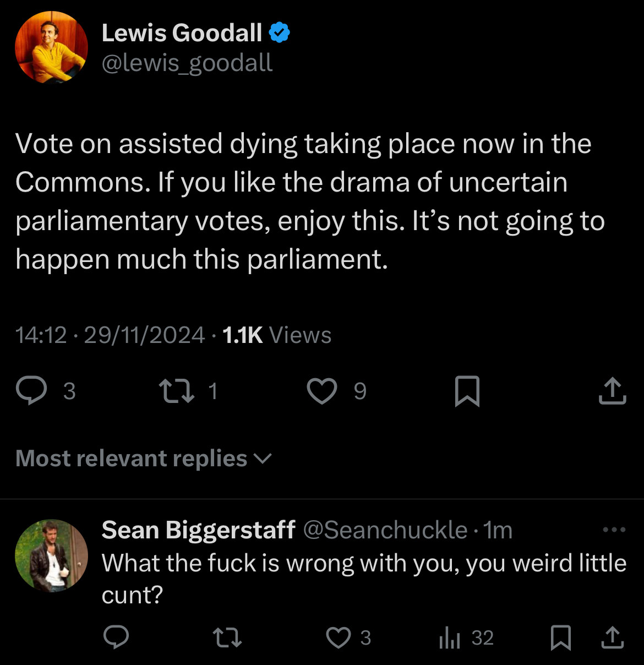This screenshot has height=665, width=644.
Task: Reply to Sean Biggerstaff's comment
Action: click(116, 637)
